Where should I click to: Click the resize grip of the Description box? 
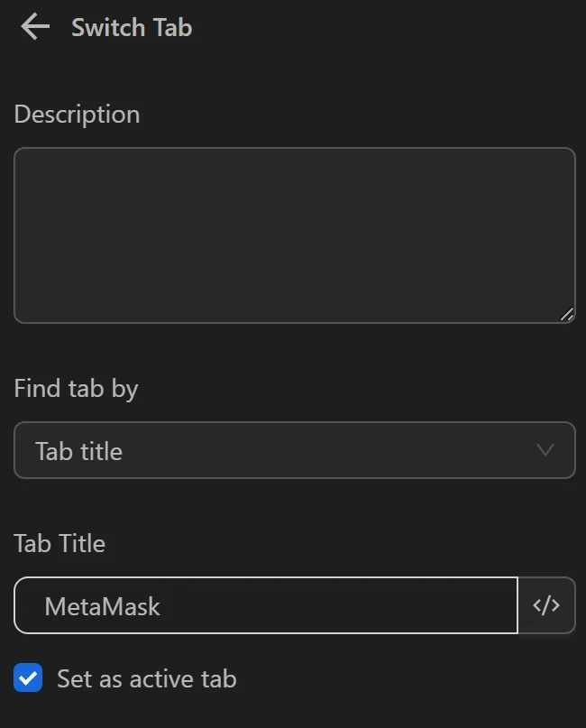tap(568, 315)
